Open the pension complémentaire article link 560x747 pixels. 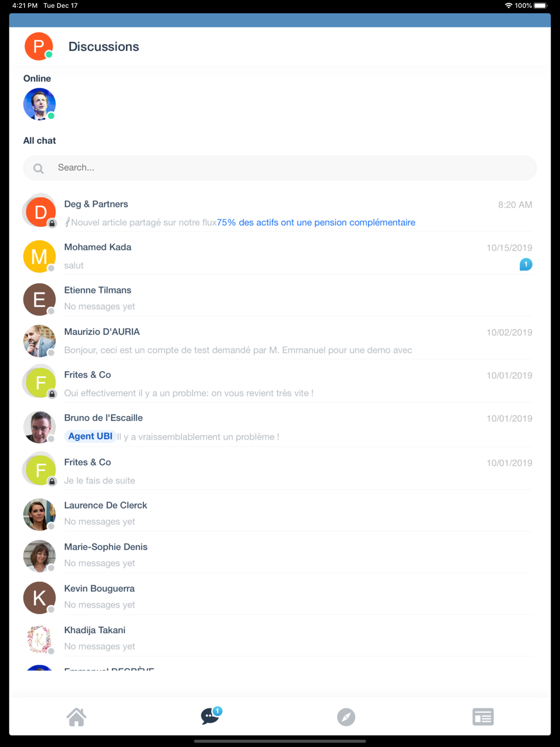point(316,222)
